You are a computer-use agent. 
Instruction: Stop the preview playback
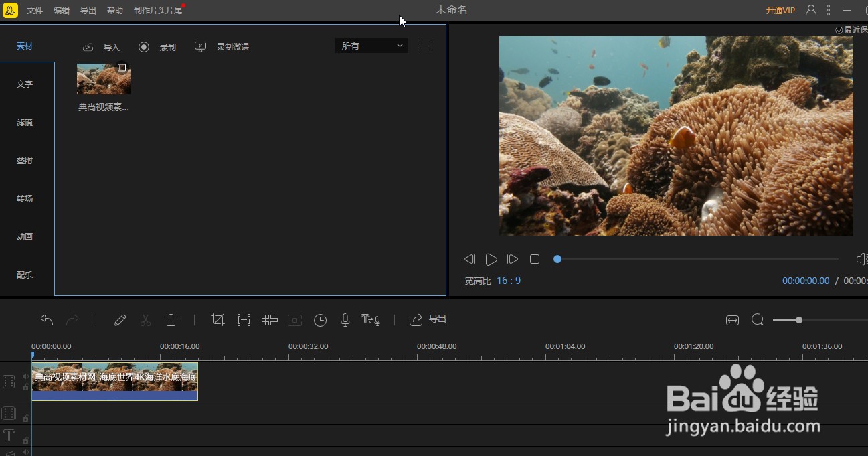click(535, 259)
